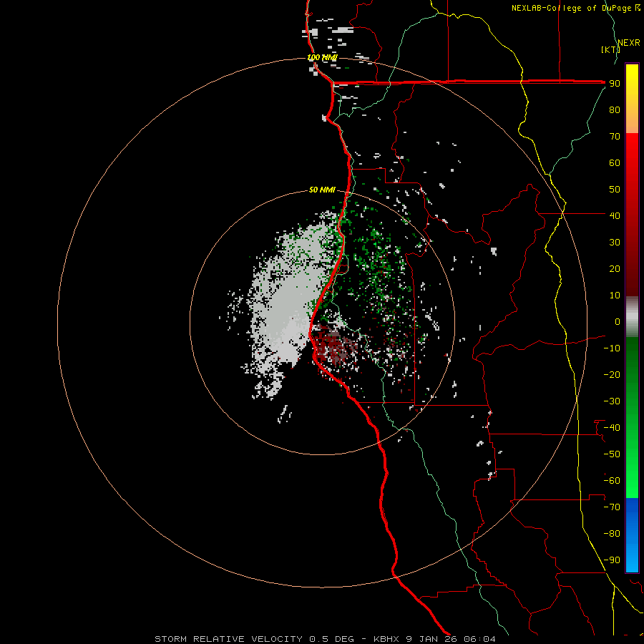The image size is (644, 644).
Task: Click the 50 value on the velocity scale
Action: click(615, 190)
